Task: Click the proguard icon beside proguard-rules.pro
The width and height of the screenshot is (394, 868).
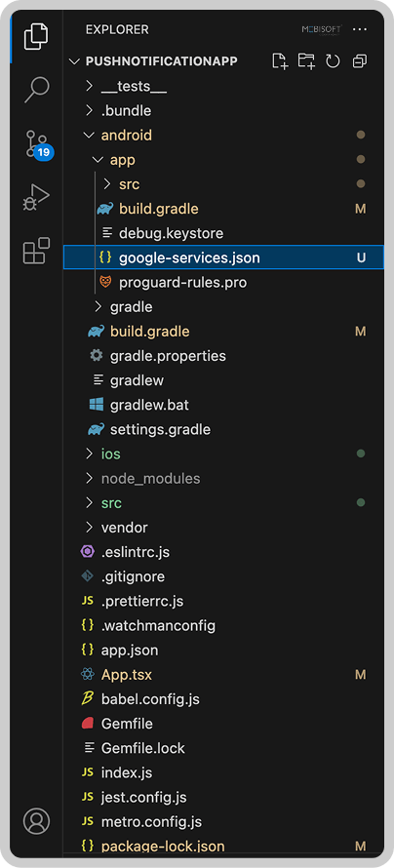Action: (x=105, y=282)
